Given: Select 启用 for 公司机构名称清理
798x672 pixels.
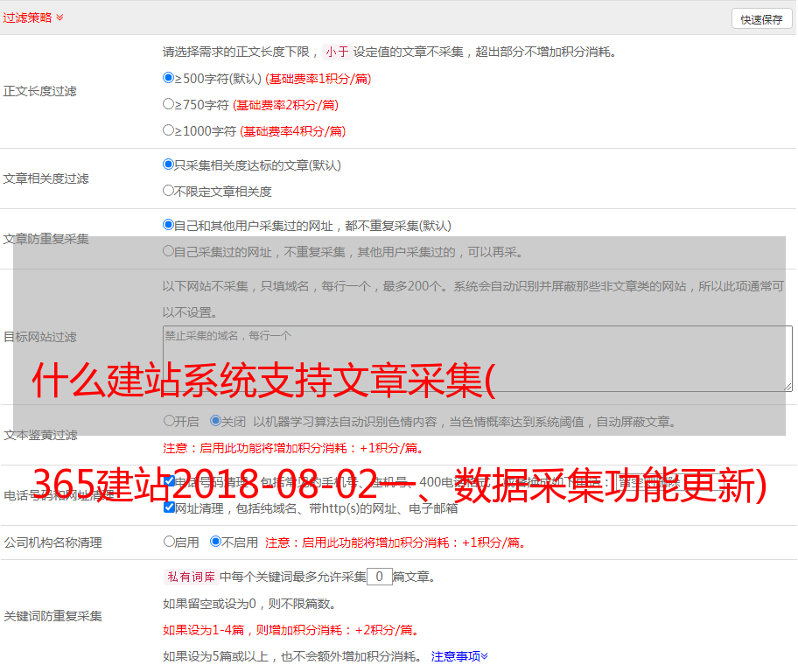Looking at the screenshot, I should [x=169, y=541].
